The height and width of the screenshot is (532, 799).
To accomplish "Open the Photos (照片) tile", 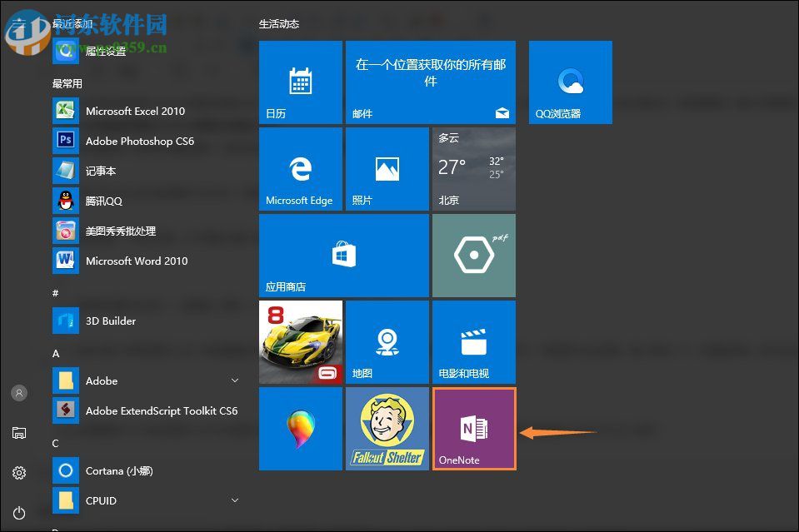I will pos(387,169).
